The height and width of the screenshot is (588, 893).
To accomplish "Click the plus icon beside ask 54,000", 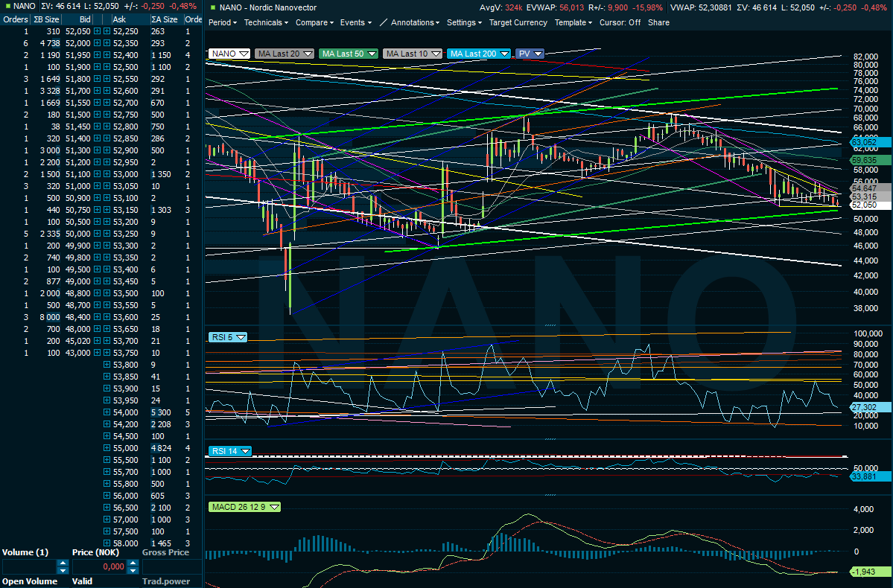I will [x=107, y=412].
